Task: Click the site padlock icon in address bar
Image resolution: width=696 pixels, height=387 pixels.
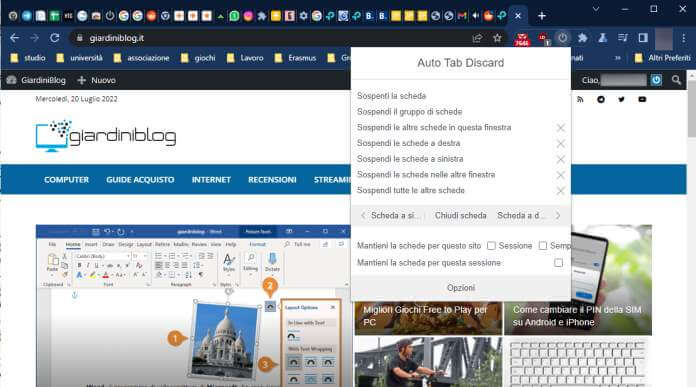Action: 79,38
